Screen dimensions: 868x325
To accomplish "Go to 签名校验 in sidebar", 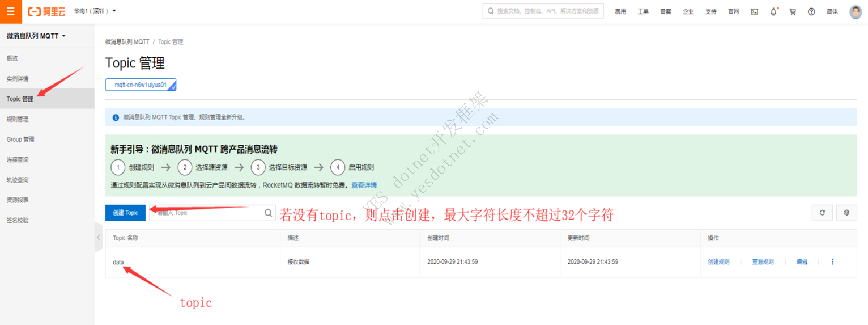I will pyautogui.click(x=18, y=220).
